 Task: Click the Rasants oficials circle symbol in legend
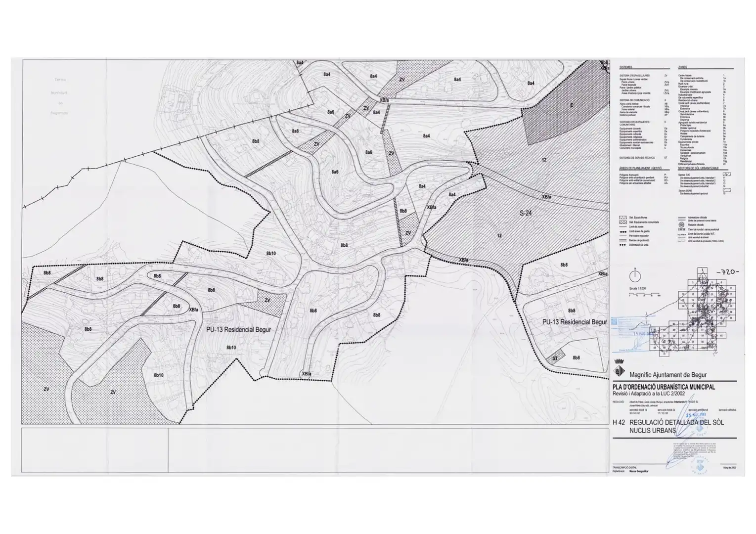[682, 224]
